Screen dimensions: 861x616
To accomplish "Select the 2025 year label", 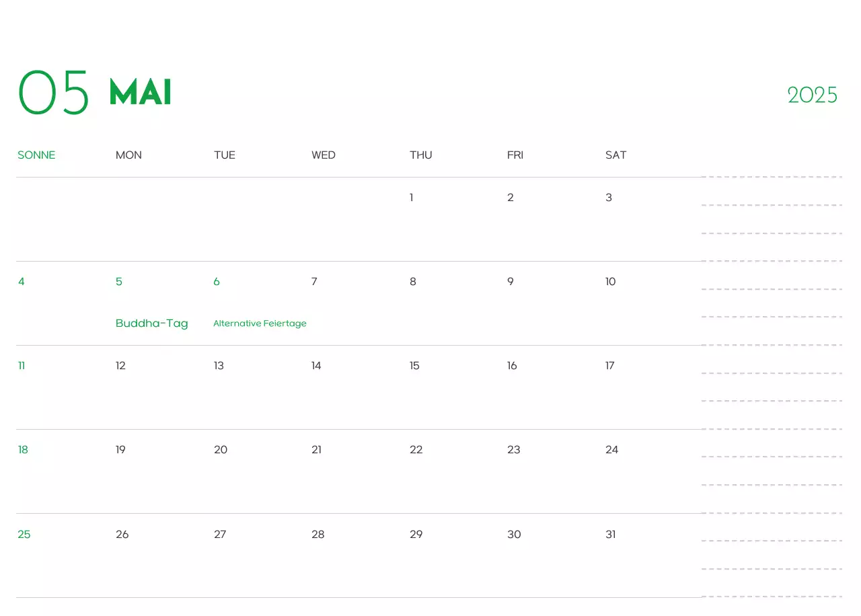I will click(813, 95).
